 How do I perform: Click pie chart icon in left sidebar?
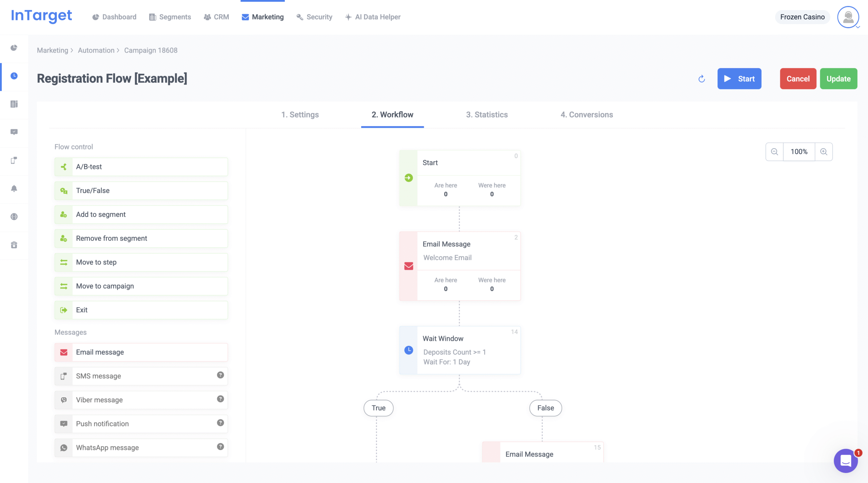pyautogui.click(x=14, y=48)
